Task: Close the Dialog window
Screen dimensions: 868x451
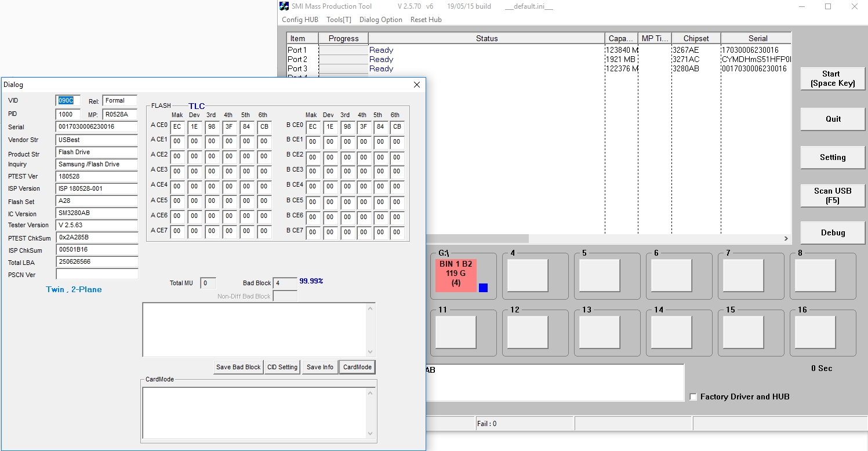Action: click(416, 85)
